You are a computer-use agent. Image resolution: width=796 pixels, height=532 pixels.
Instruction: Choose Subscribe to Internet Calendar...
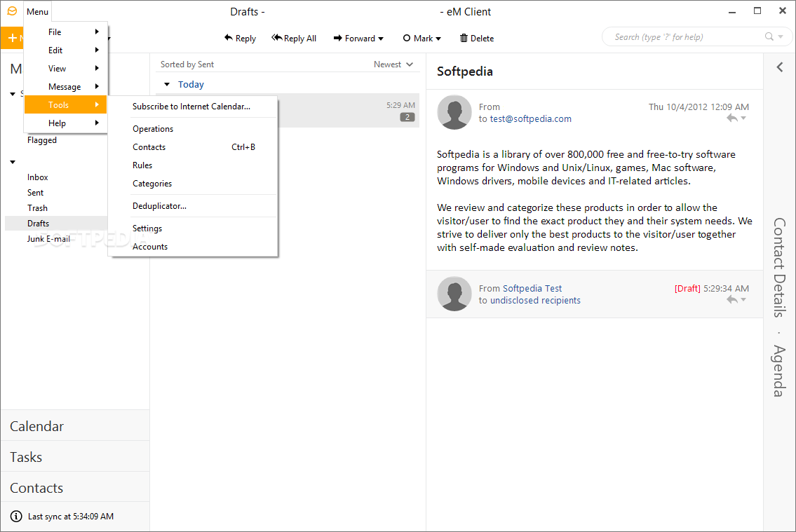(x=193, y=107)
